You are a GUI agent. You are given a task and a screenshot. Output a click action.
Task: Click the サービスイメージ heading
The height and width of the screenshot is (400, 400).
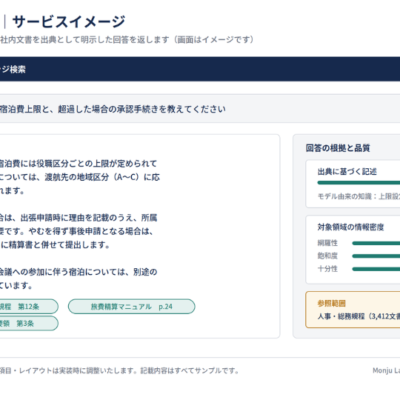69,22
